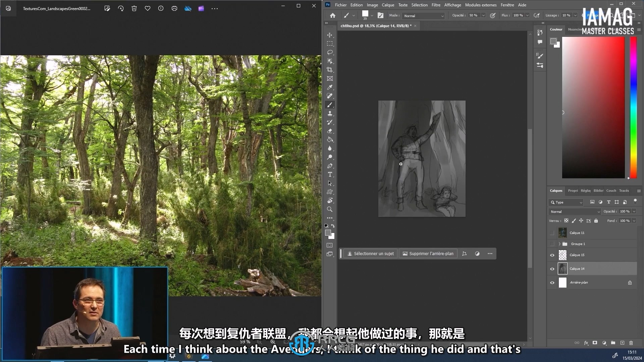Show the hidden Calque 11 layer
Screen dimensions: 644x362
552,233
